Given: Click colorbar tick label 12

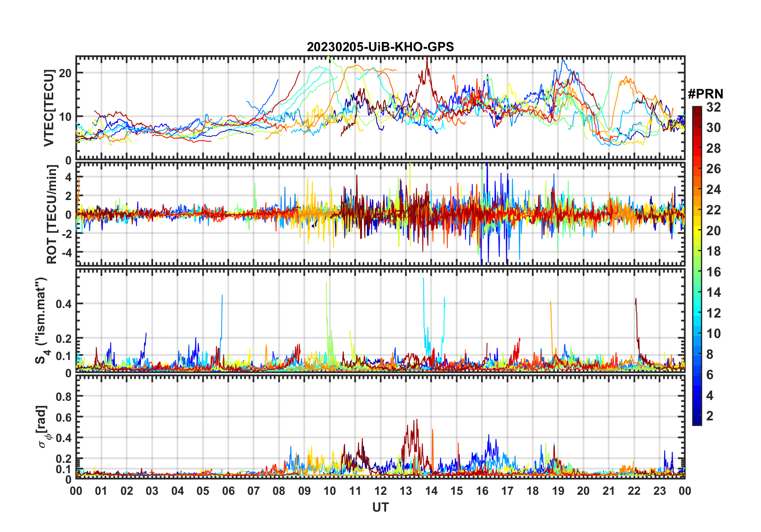Looking at the screenshot, I should tap(713, 313).
